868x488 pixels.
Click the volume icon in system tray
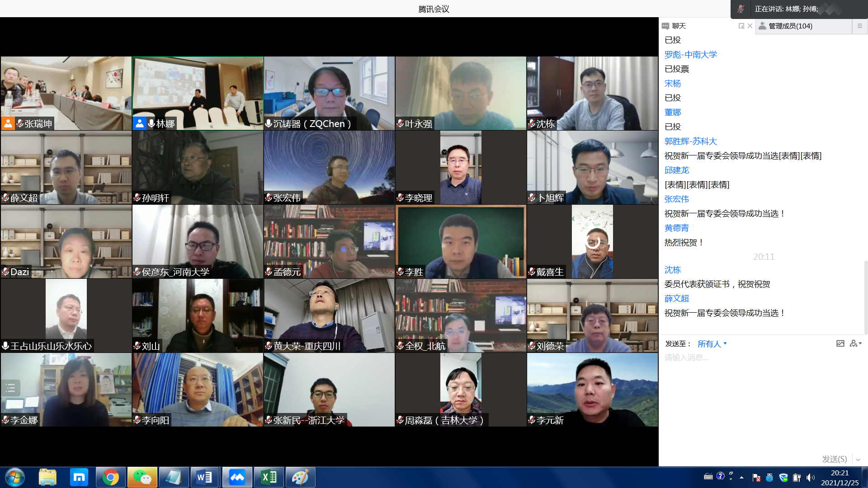pyautogui.click(x=810, y=478)
